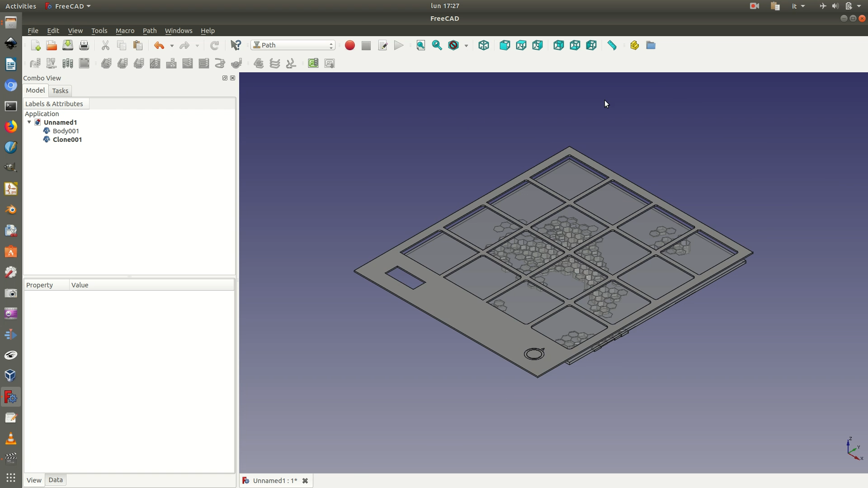Image resolution: width=868 pixels, height=488 pixels.
Task: Set top view
Action: [x=521, y=45]
